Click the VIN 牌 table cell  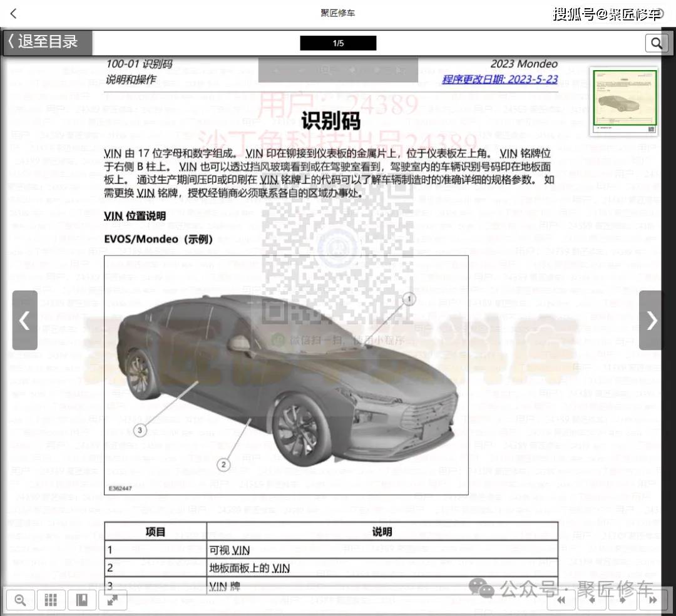[382, 586]
